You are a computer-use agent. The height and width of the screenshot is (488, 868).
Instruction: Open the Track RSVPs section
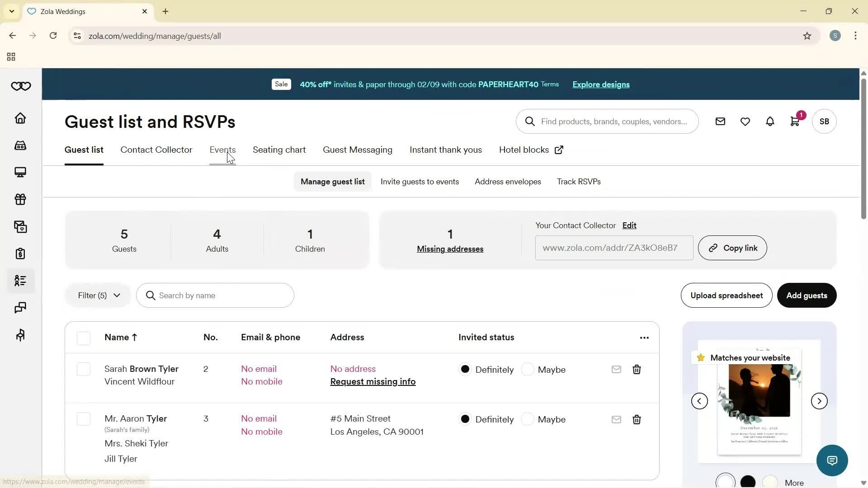579,181
